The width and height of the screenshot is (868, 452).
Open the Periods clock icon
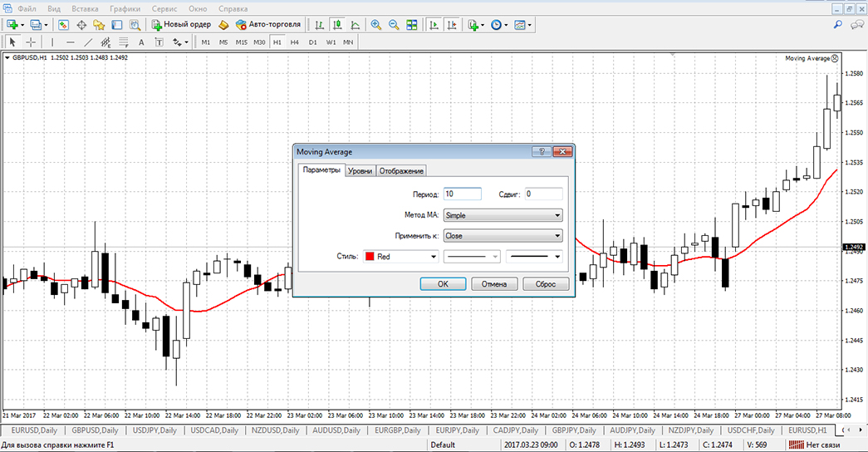point(498,24)
